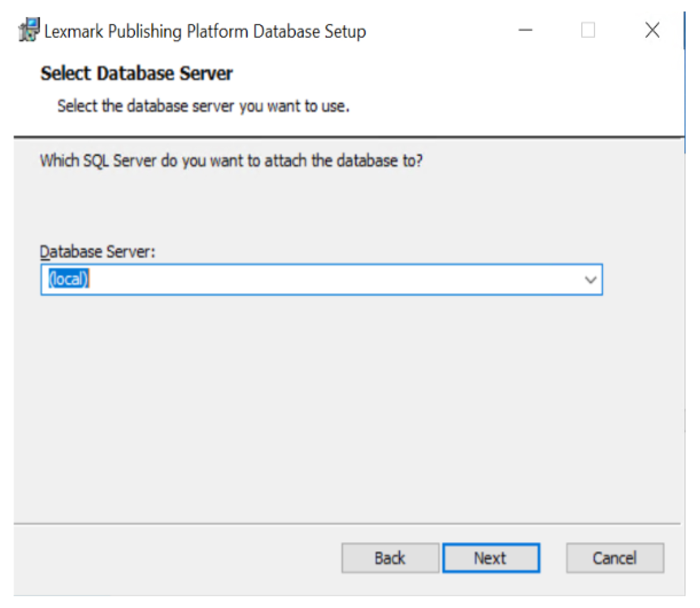Click the installer icon in title bar

(x=29, y=30)
